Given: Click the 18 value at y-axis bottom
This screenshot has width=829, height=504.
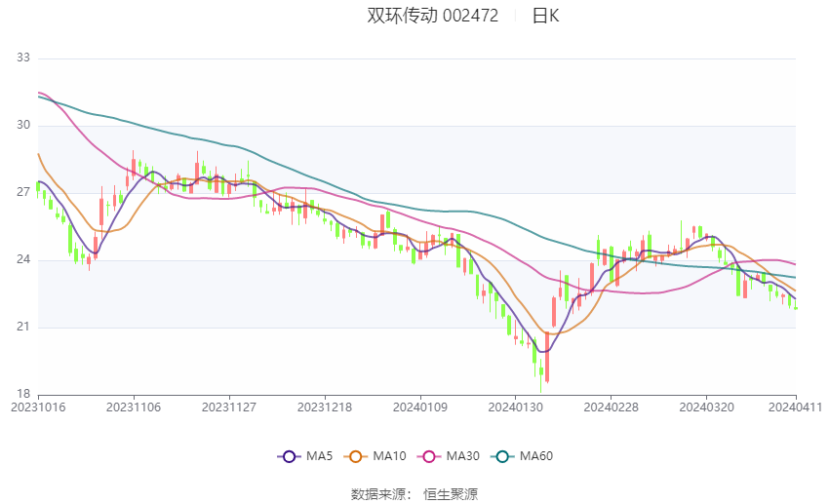Looking at the screenshot, I should pyautogui.click(x=24, y=394).
